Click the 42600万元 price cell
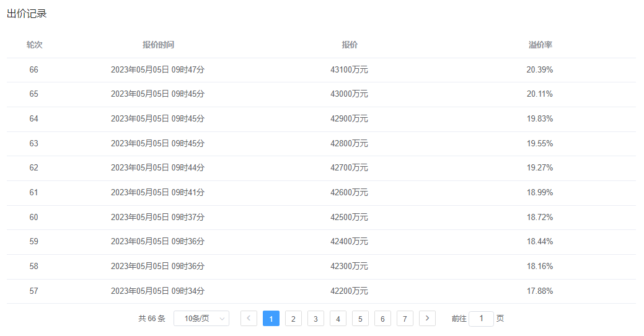Image resolution: width=644 pixels, height=336 pixels. pos(349,192)
